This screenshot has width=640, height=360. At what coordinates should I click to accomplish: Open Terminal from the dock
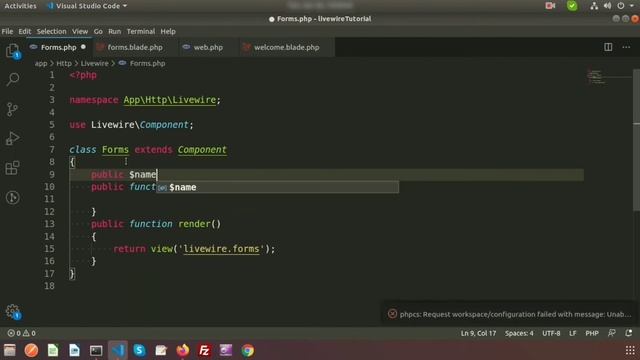(96, 350)
